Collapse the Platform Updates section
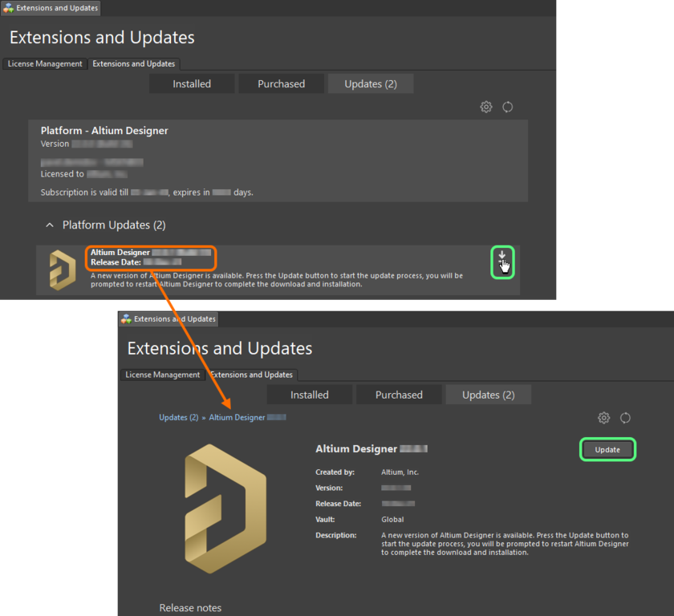The height and width of the screenshot is (616, 674). pyautogui.click(x=49, y=225)
